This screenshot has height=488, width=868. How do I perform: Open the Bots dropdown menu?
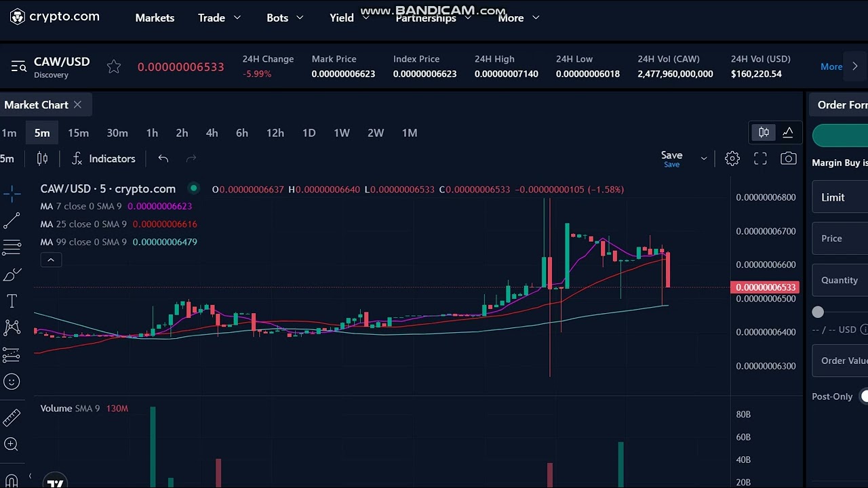pos(285,18)
